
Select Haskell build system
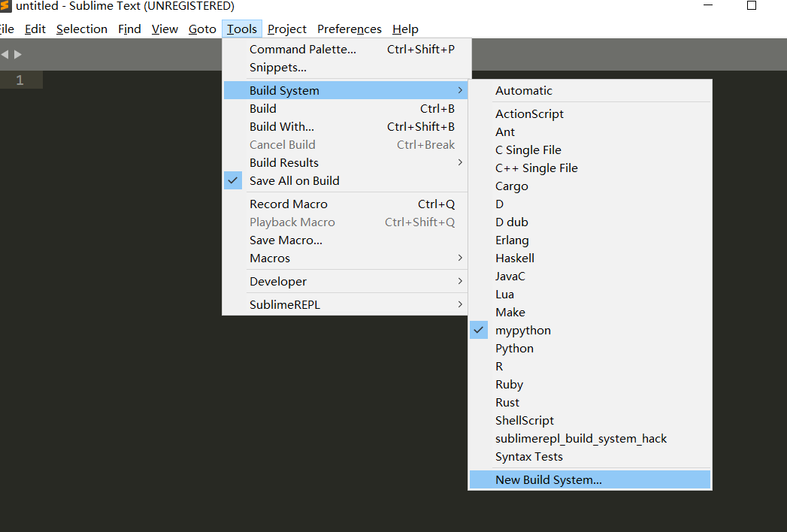pos(590,258)
